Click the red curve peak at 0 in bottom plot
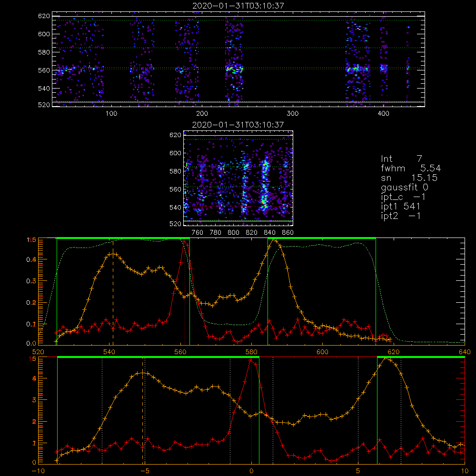 [251, 360]
